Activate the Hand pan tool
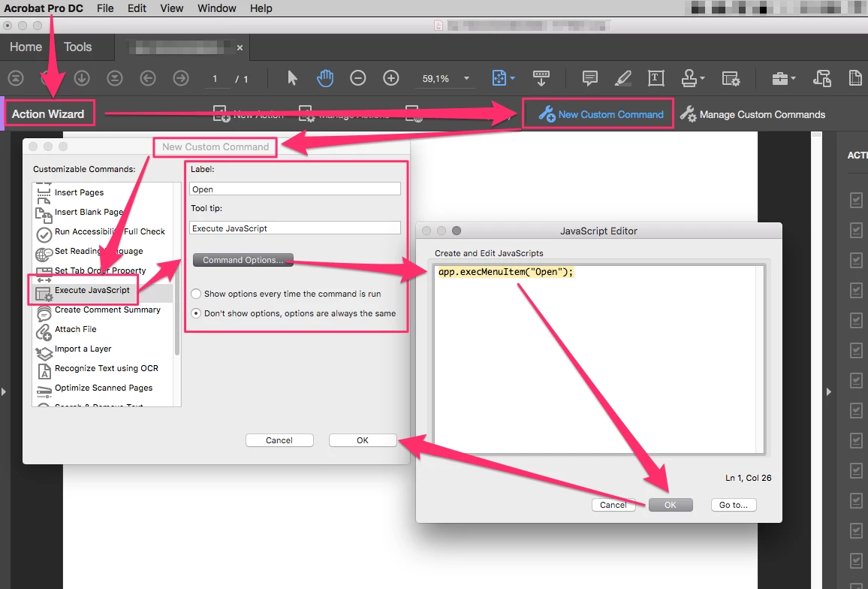The width and height of the screenshot is (868, 589). click(325, 78)
